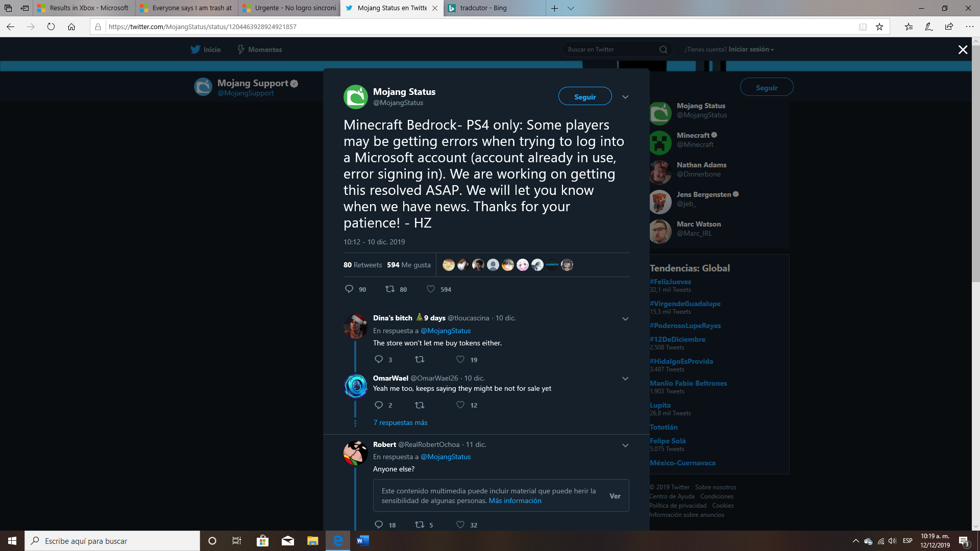
Task: Click the Mojang Status profile icon
Action: [x=355, y=96]
